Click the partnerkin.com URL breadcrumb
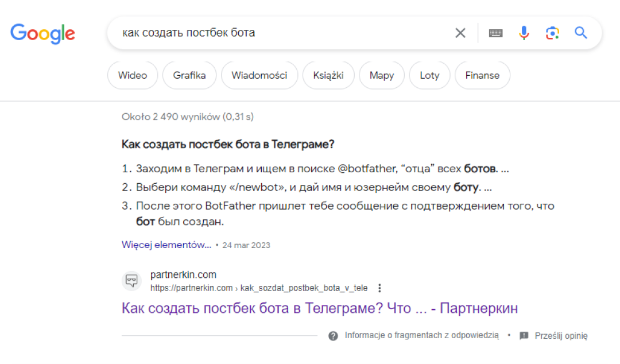Image resolution: width=620 pixels, height=364 pixels. (x=258, y=288)
